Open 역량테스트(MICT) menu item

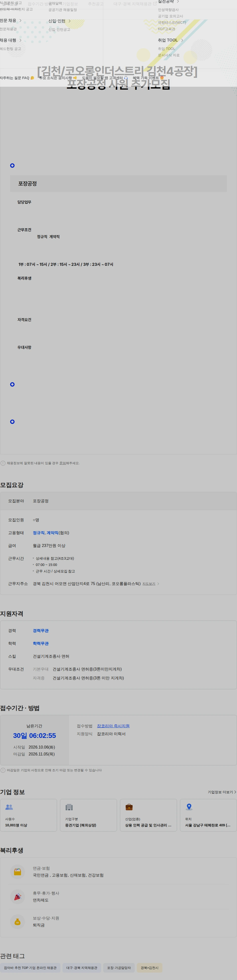pos(172,22)
